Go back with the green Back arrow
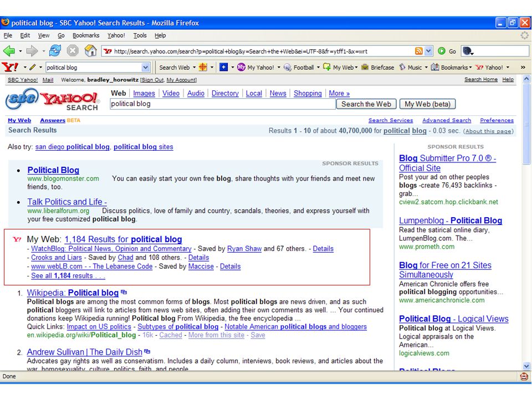Screen dimensions: 532x399 [x=9, y=51]
